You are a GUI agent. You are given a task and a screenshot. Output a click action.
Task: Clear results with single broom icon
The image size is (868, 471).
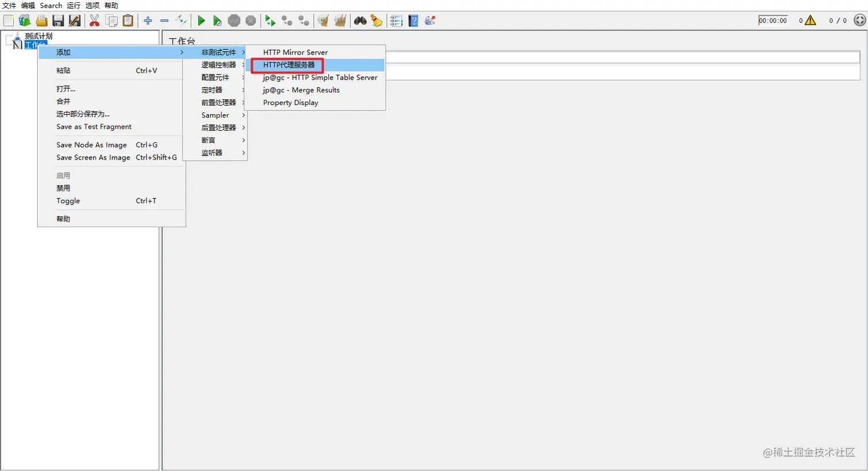323,21
